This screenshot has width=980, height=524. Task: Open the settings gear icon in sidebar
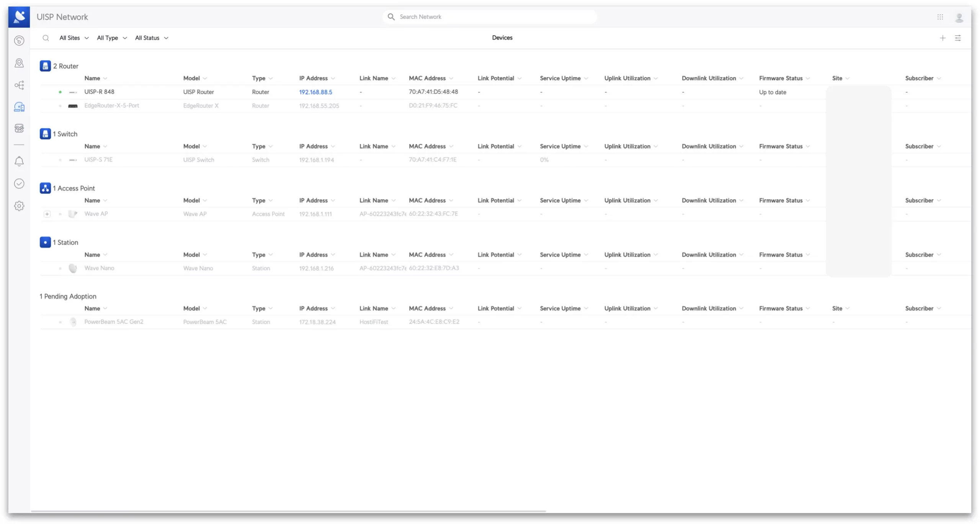click(19, 206)
